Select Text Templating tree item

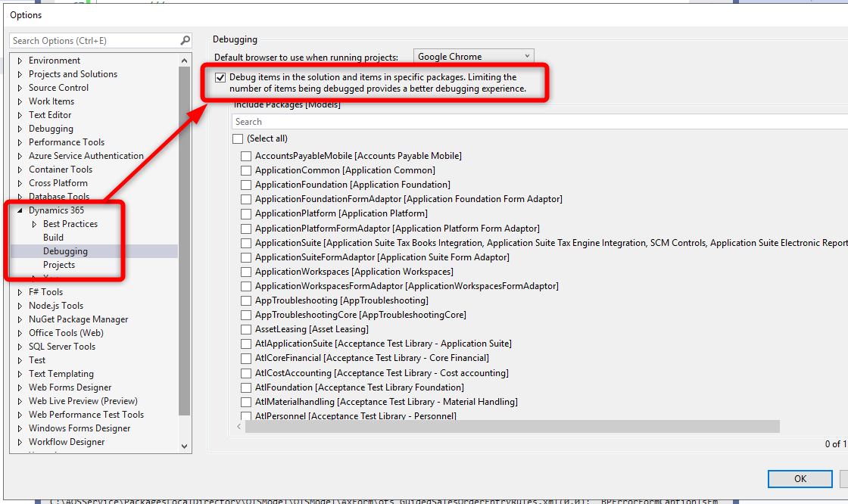click(61, 374)
